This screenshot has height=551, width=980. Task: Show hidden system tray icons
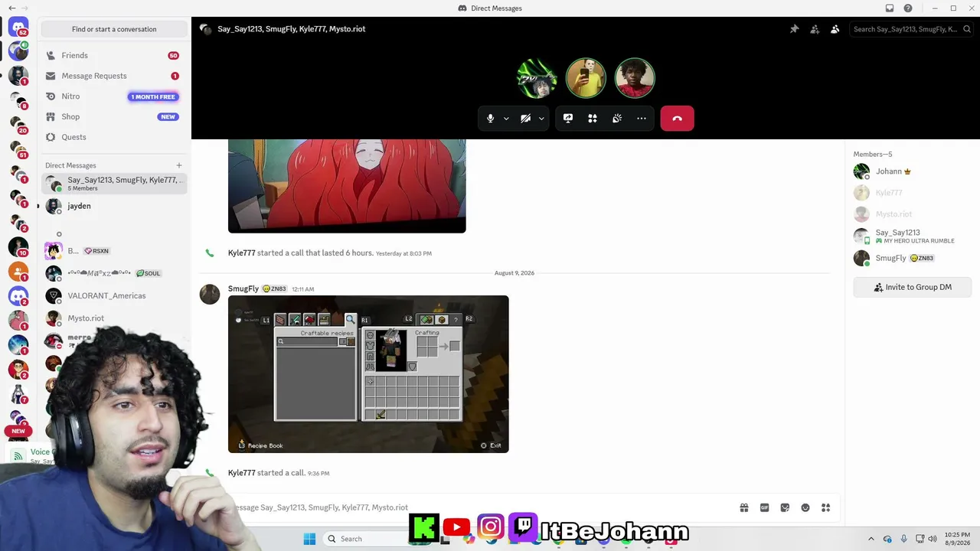click(x=871, y=539)
